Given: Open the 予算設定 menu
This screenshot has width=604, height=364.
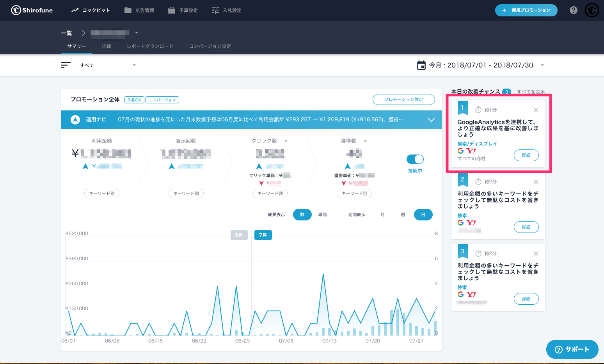Looking at the screenshot, I should pyautogui.click(x=183, y=10).
